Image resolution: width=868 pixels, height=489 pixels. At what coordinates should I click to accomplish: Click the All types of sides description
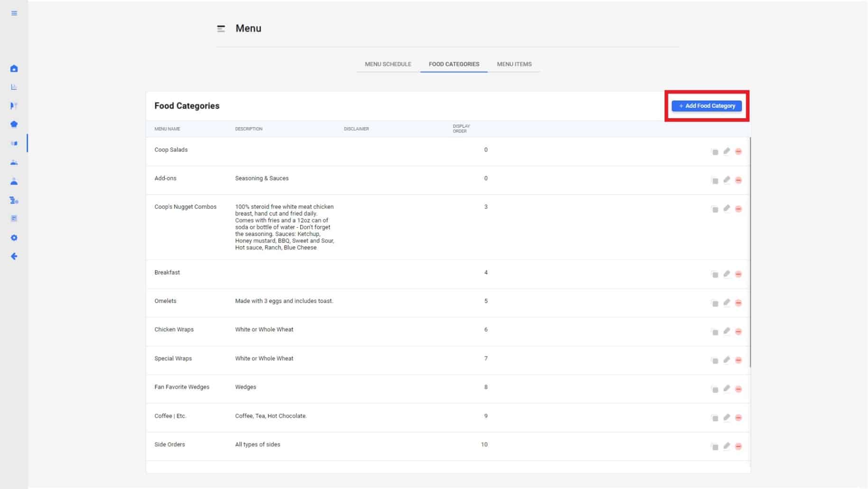258,445
